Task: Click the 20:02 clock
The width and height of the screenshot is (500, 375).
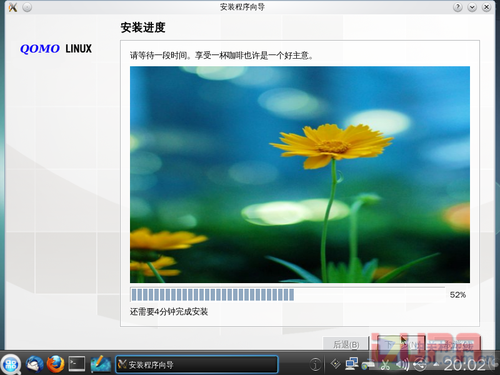Action: click(x=465, y=365)
